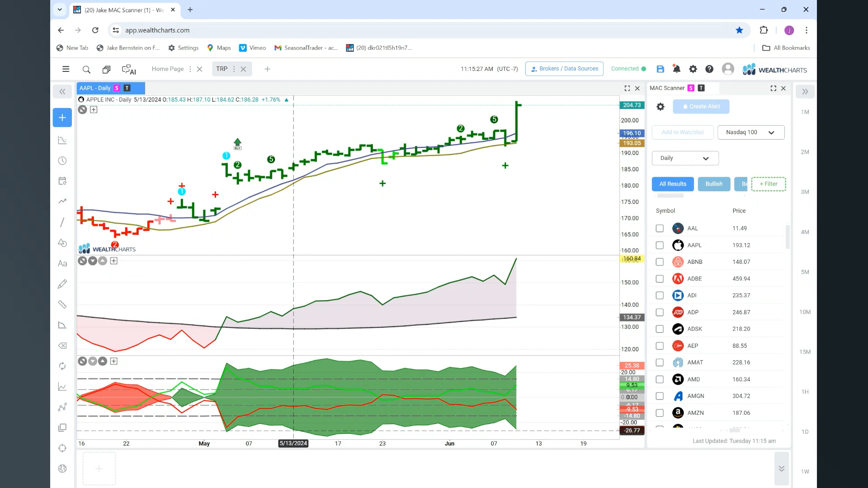
Task: Select the ruler measure tool
Action: point(62,305)
